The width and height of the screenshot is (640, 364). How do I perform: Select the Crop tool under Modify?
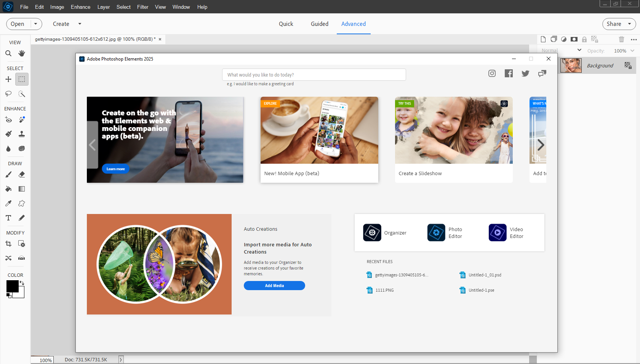(x=8, y=244)
